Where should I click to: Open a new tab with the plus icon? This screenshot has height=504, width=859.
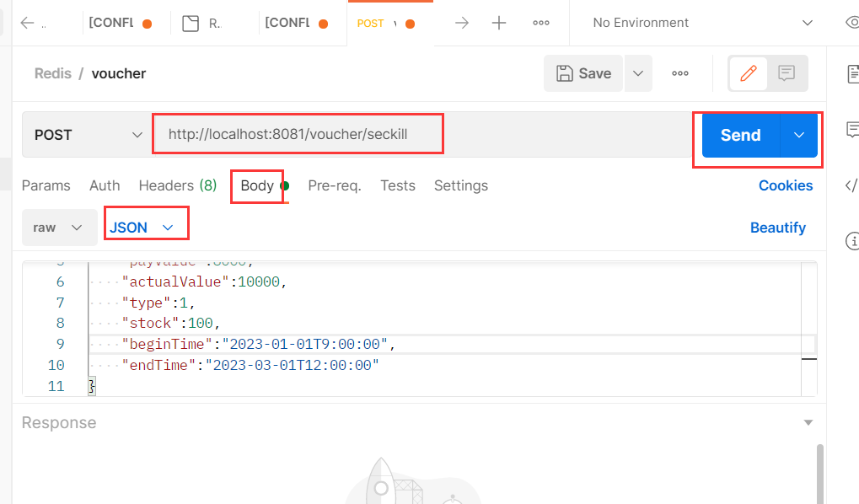[x=498, y=23]
